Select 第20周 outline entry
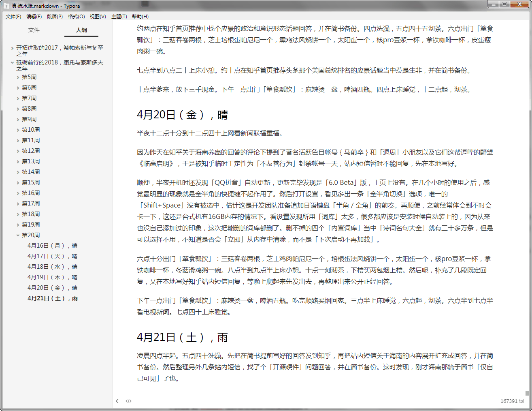Viewport: 532px width, 411px height. click(31, 235)
